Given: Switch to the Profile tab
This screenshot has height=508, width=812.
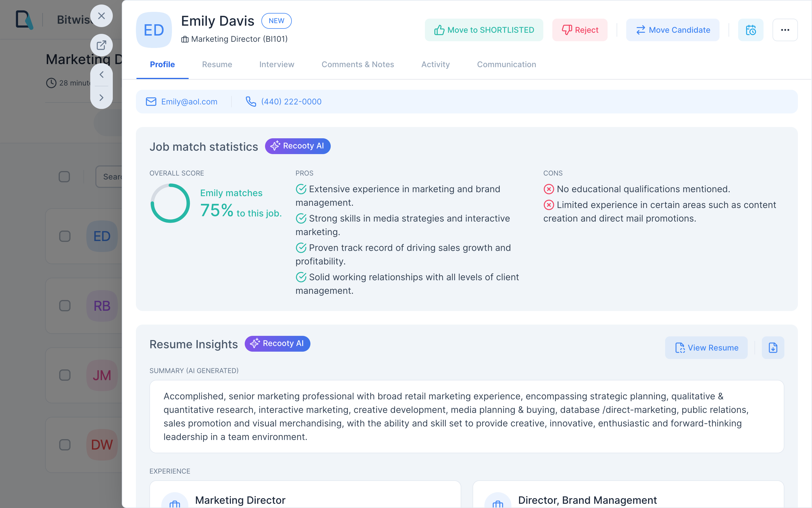Looking at the screenshot, I should click(162, 65).
